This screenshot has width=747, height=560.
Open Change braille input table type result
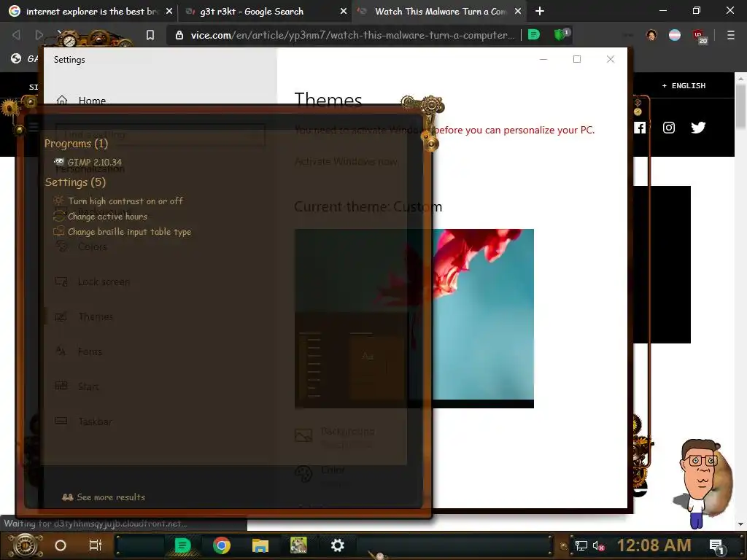pos(123,232)
